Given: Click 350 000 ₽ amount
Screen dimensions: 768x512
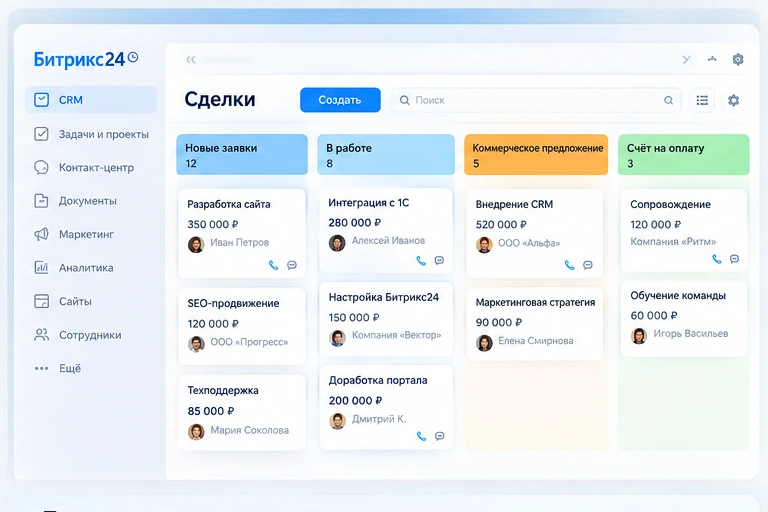Looking at the screenshot, I should [x=213, y=224].
